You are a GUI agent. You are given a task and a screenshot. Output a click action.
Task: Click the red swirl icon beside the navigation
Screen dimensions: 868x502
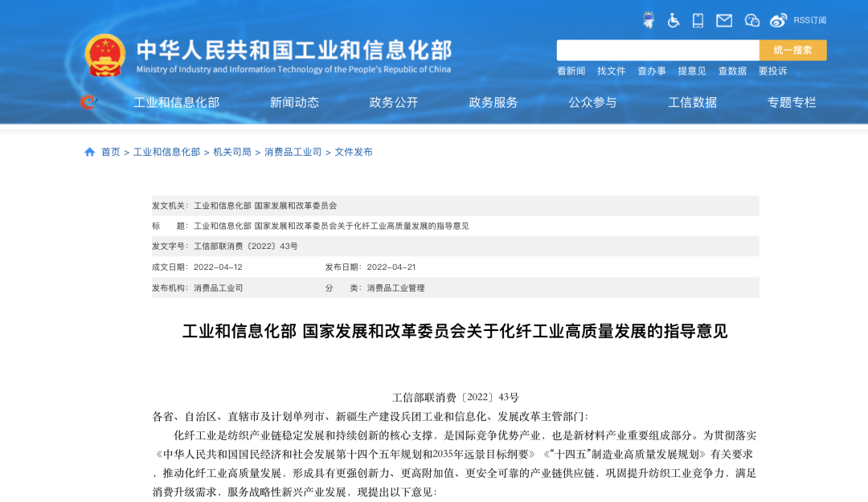(88, 102)
